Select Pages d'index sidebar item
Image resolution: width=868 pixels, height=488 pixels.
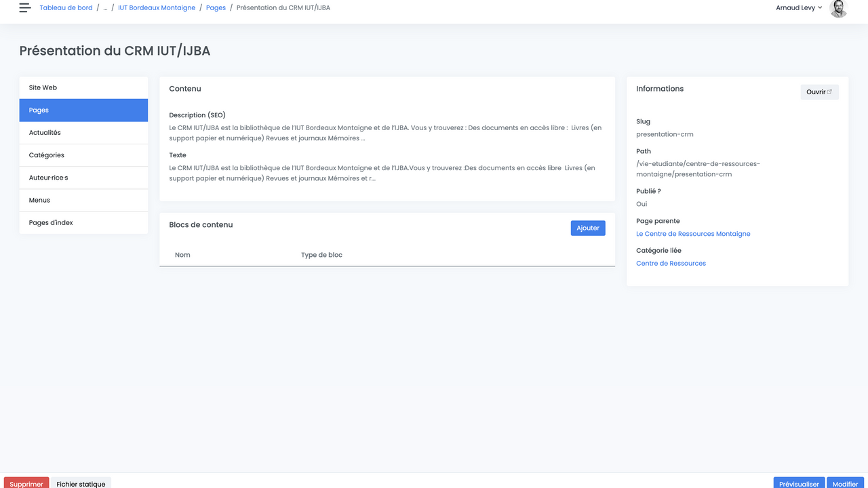pos(83,222)
